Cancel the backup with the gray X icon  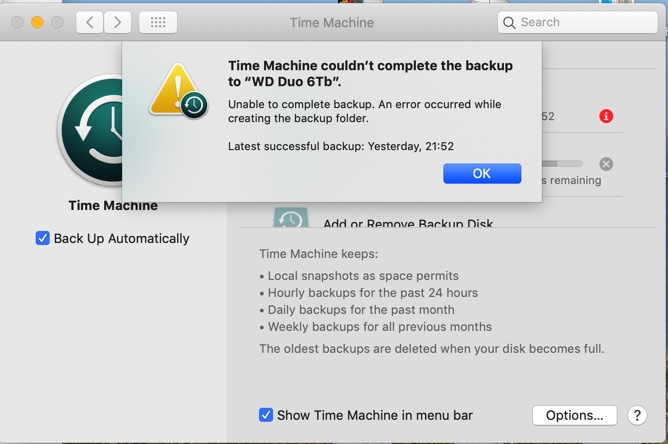606,164
